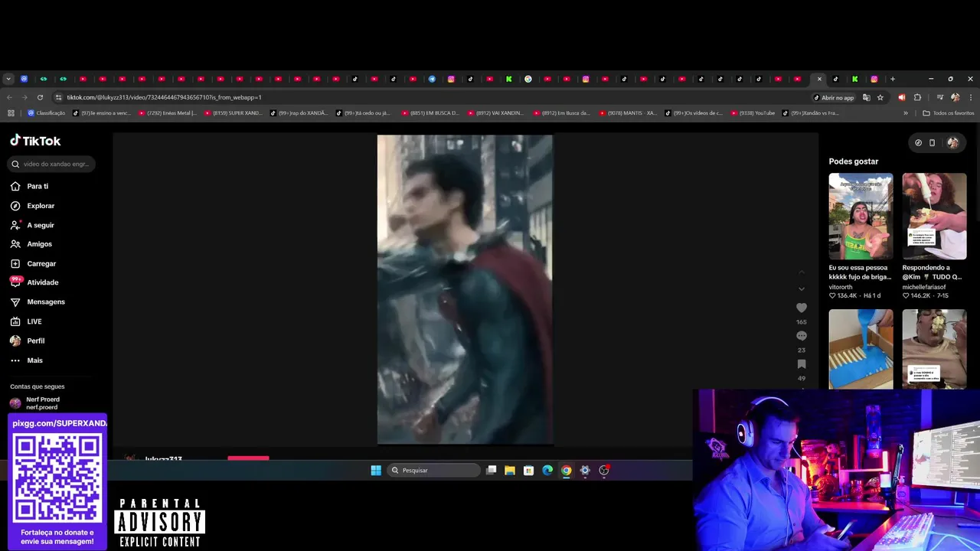Open the tab search dropdown arrow
Viewport: 980px width, 551px height.
[8, 79]
